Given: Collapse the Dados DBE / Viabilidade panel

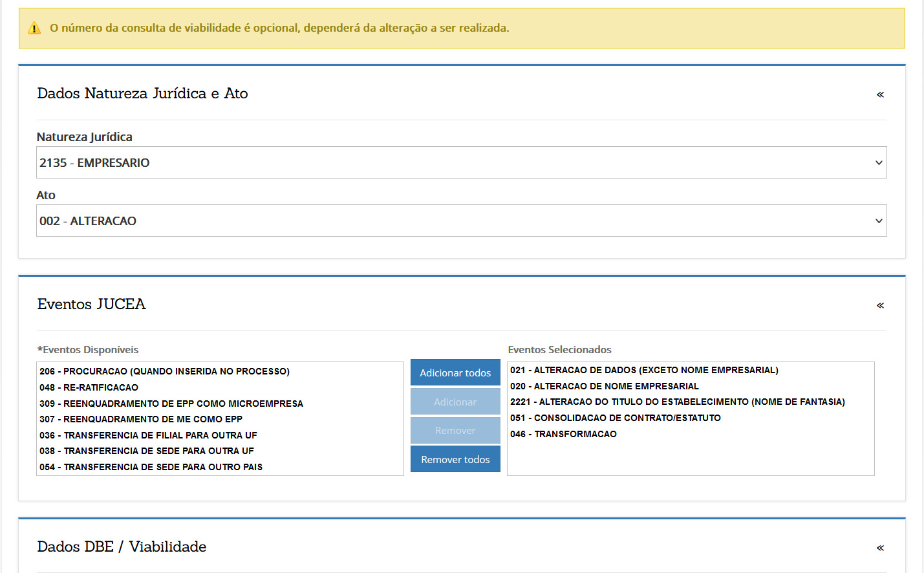Looking at the screenshot, I should (880, 548).
